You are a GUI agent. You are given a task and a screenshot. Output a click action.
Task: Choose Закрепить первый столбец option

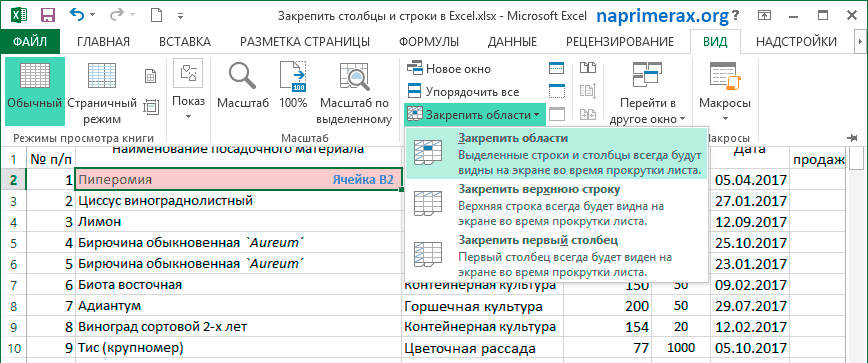click(x=557, y=256)
